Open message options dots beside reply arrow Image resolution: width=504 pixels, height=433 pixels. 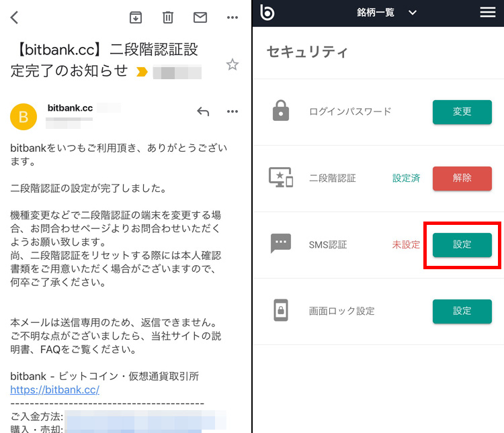click(233, 111)
